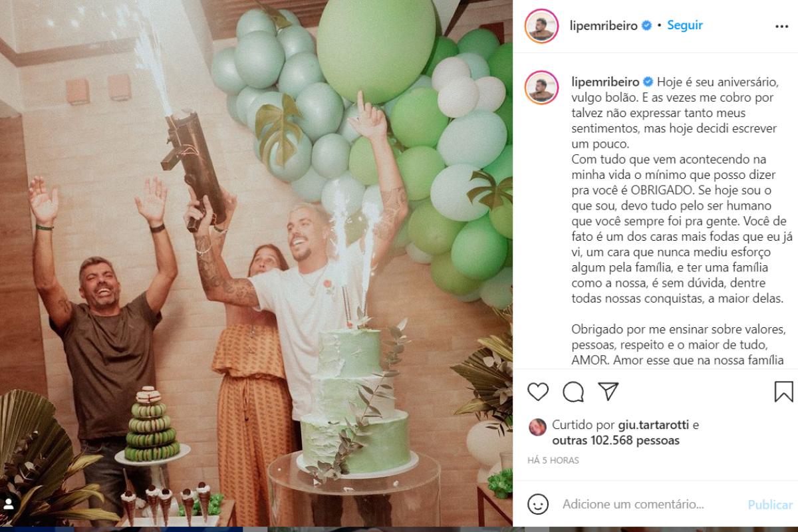Follow the account with Seguir
798x532 pixels.
tap(685, 25)
